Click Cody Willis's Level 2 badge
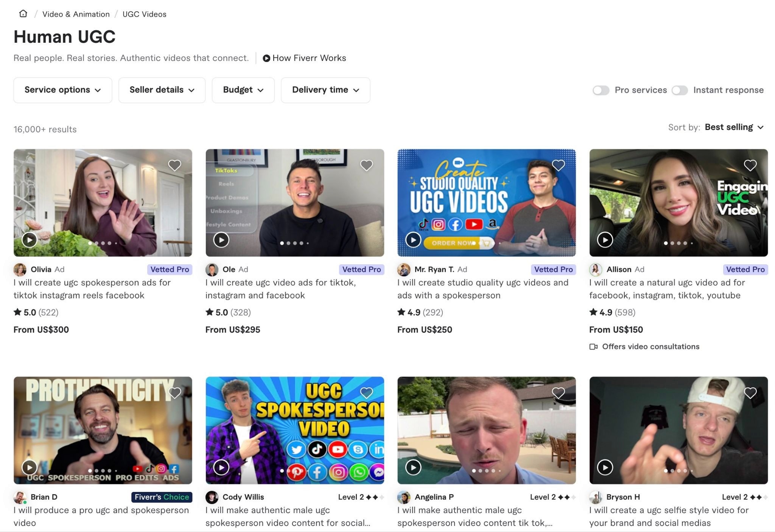 click(361, 497)
